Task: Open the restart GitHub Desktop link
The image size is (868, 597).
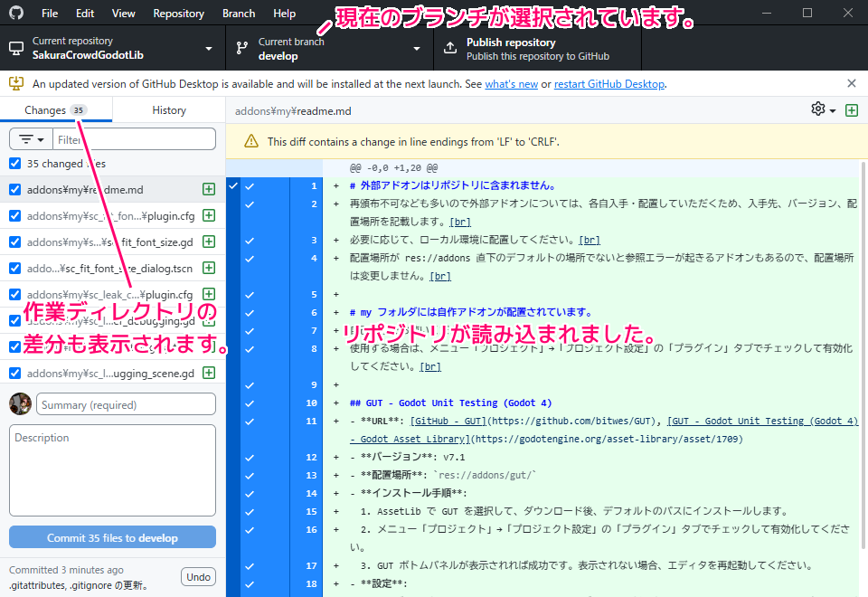Action: click(609, 84)
